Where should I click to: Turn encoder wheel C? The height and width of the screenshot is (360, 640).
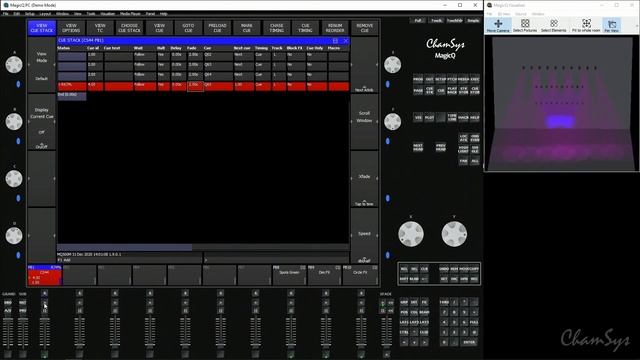click(x=14, y=178)
